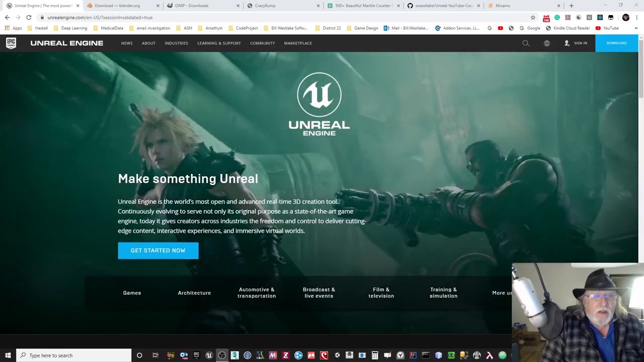Open the calculator icon on the taskbar
The image size is (644, 362).
[x=375, y=355]
